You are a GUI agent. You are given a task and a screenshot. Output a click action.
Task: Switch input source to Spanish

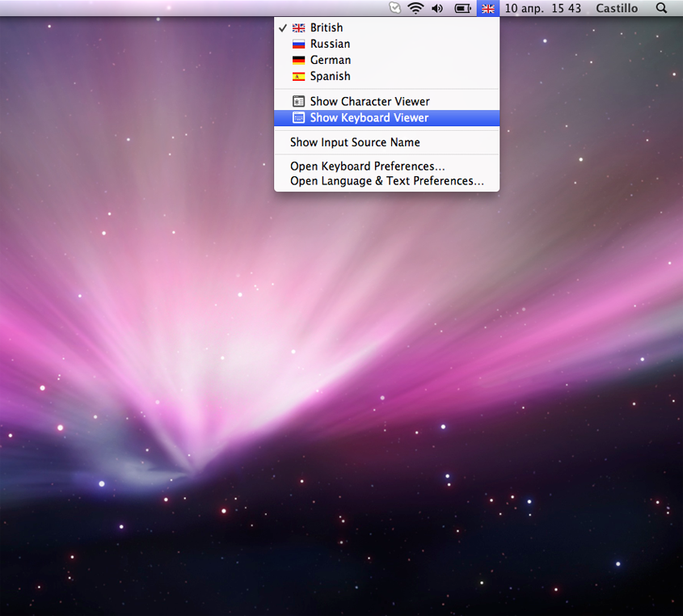(330, 76)
